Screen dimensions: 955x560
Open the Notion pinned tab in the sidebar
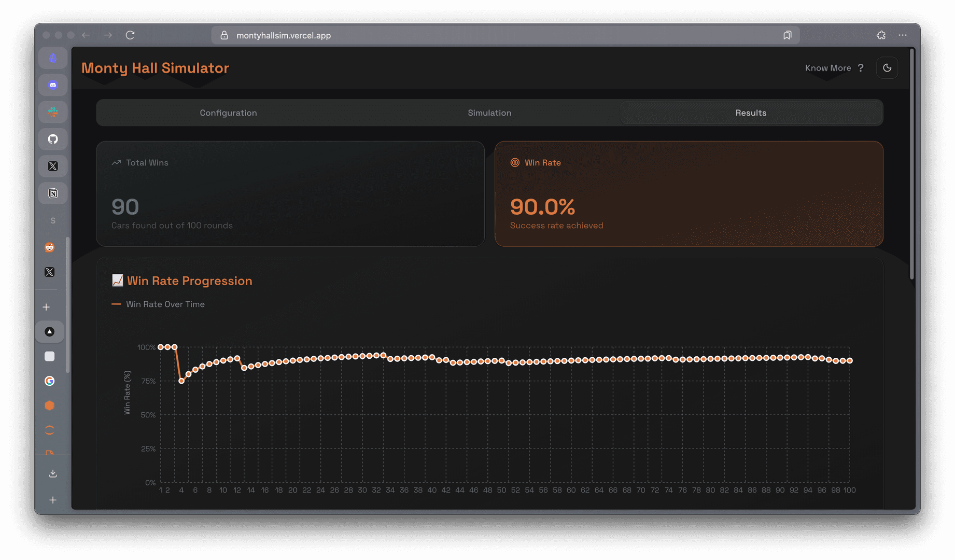(x=53, y=193)
